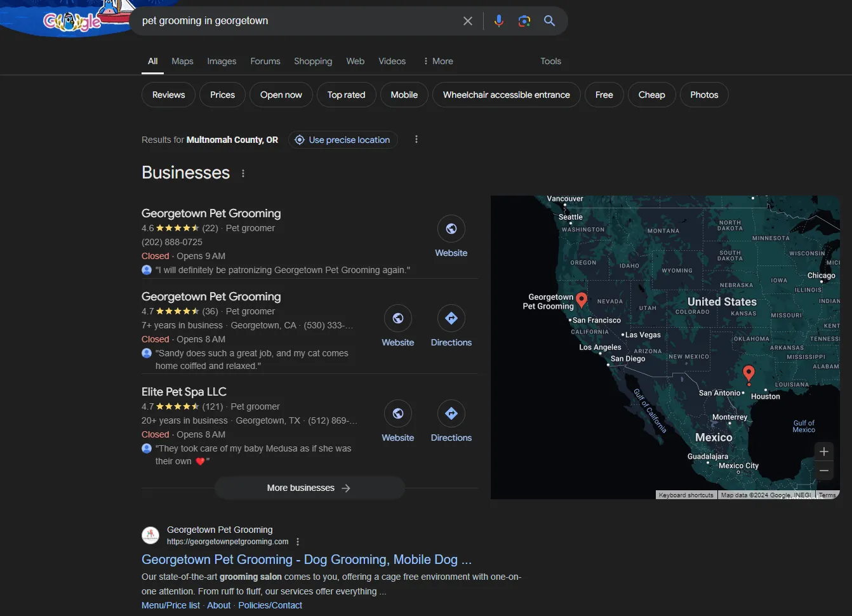This screenshot has width=852, height=616.
Task: Activate voice search with the microphone icon
Action: pos(499,20)
